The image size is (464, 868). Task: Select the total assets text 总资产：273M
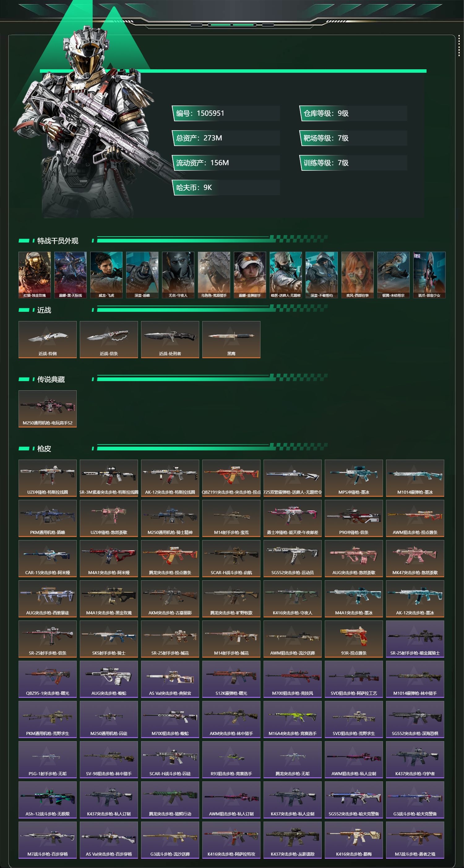(199, 138)
